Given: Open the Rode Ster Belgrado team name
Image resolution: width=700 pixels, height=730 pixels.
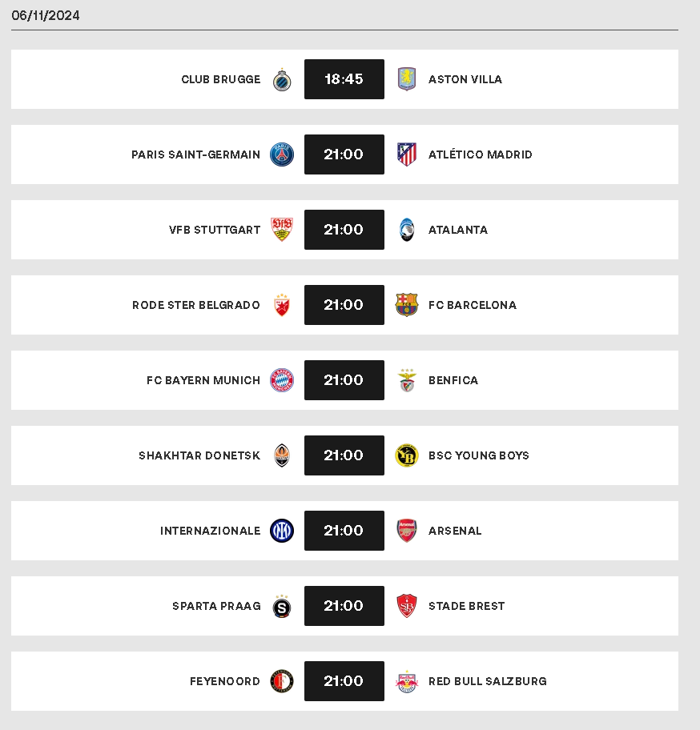Looking at the screenshot, I should (196, 305).
